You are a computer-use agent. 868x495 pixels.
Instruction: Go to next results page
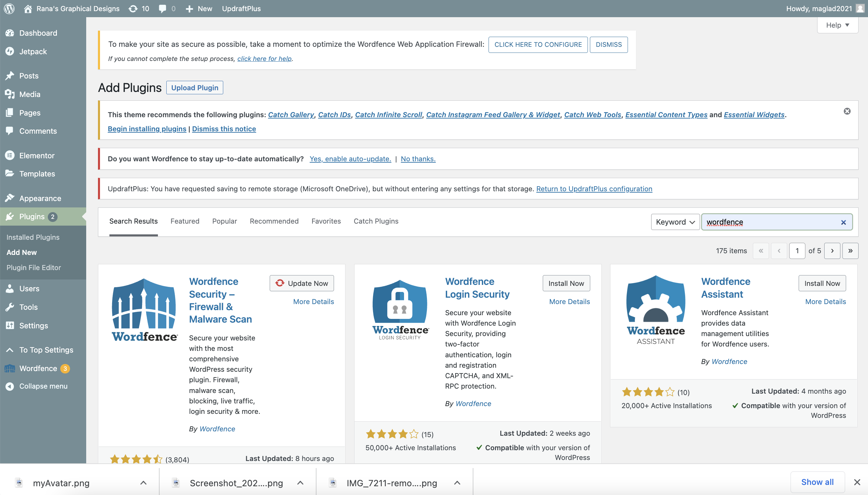[x=832, y=251]
